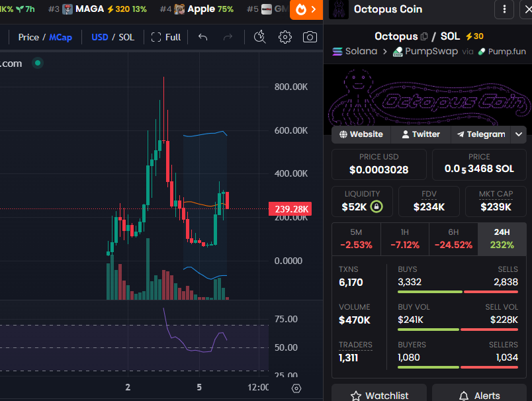532x401 pixels.
Task: Toggle Full screen chart mode
Action: (166, 37)
